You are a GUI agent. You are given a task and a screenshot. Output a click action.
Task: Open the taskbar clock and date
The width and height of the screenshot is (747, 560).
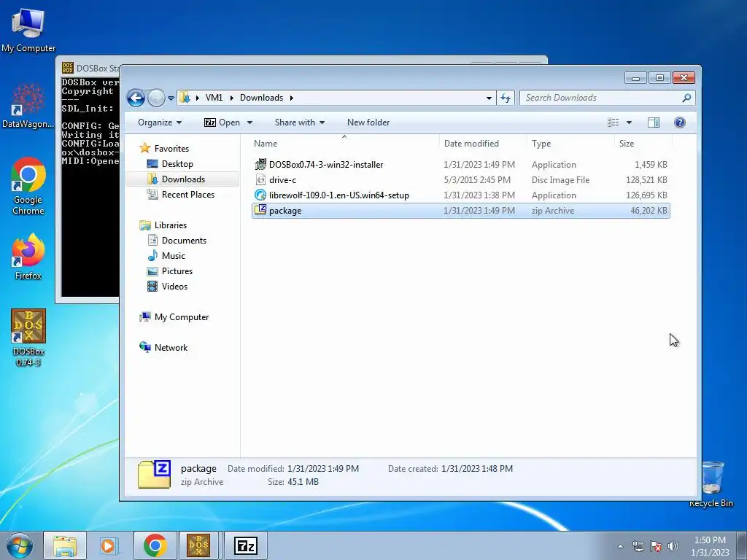pyautogui.click(x=710, y=546)
